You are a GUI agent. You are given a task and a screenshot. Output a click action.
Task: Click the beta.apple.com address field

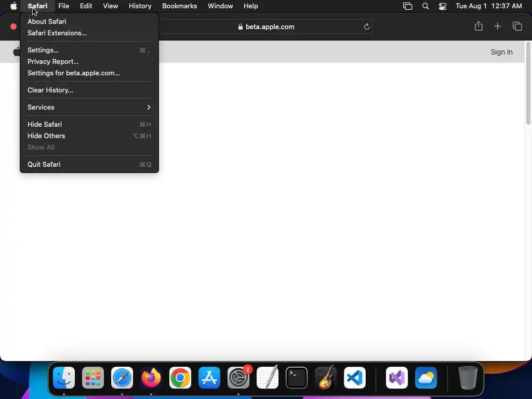pyautogui.click(x=267, y=27)
